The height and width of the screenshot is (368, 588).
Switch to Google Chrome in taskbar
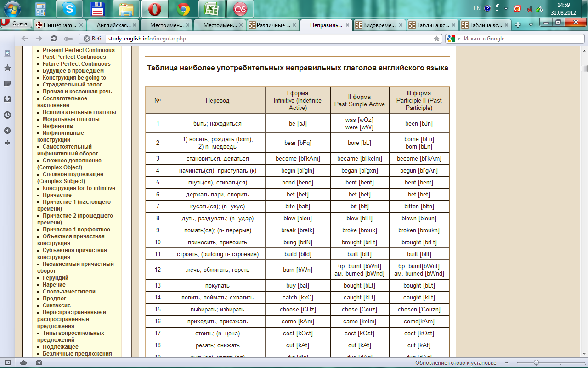click(183, 9)
